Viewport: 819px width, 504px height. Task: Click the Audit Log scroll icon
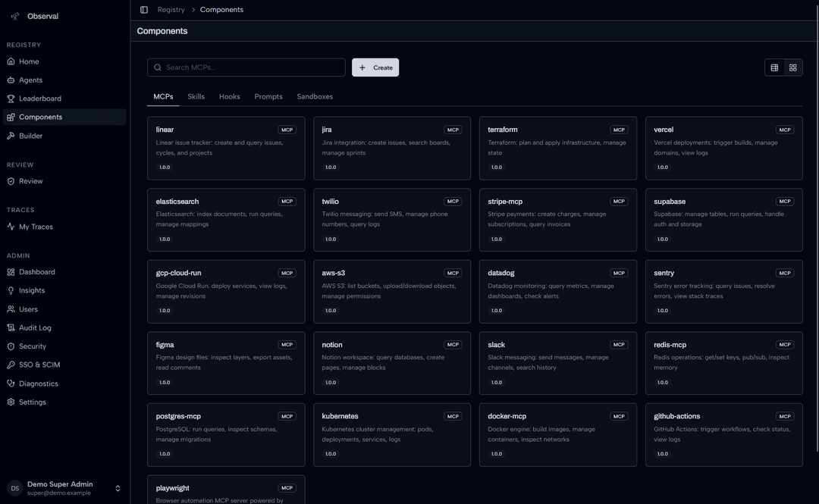pyautogui.click(x=11, y=328)
